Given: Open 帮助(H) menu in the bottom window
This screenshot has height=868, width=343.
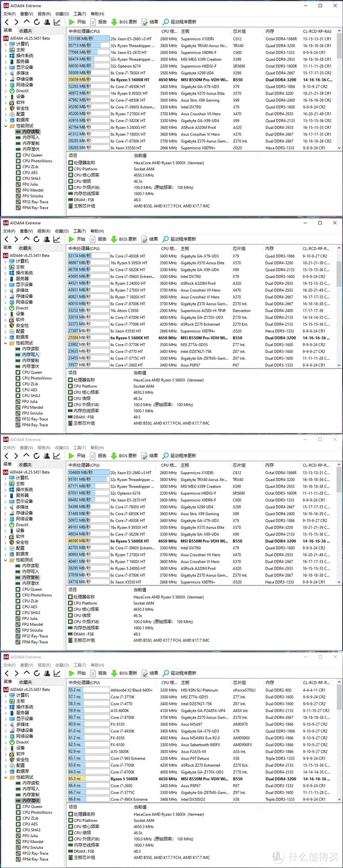Looking at the screenshot, I should click(97, 665).
